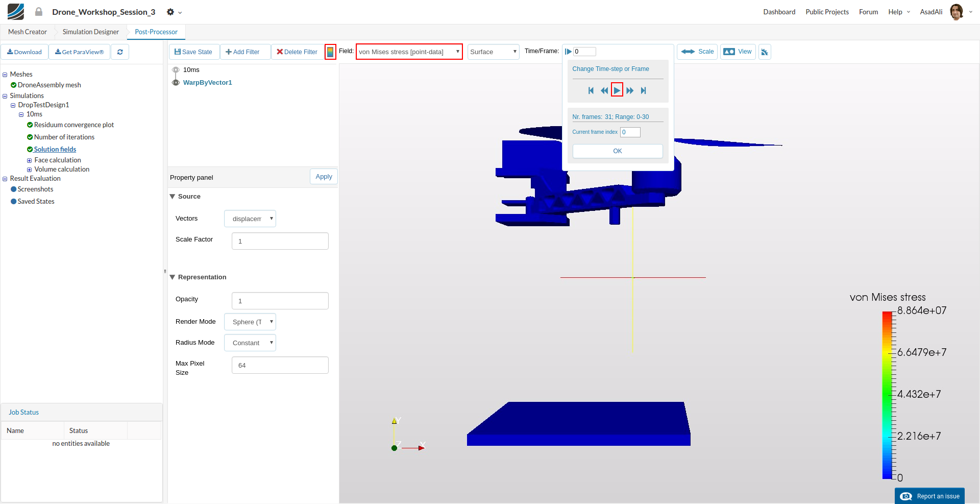This screenshot has height=504, width=980.
Task: Open Public Projects page
Action: click(827, 12)
